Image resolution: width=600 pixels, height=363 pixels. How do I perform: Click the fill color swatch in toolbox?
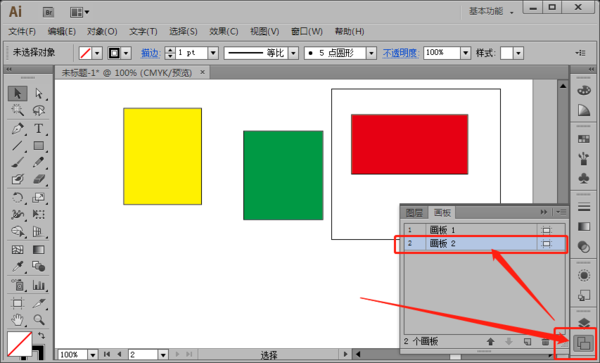pyautogui.click(x=20, y=344)
